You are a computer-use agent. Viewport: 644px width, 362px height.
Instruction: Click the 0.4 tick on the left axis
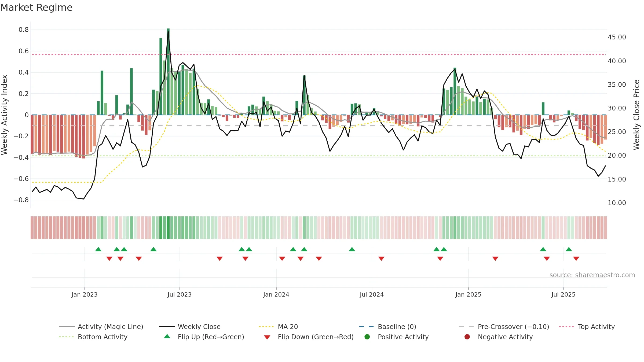coord(24,72)
